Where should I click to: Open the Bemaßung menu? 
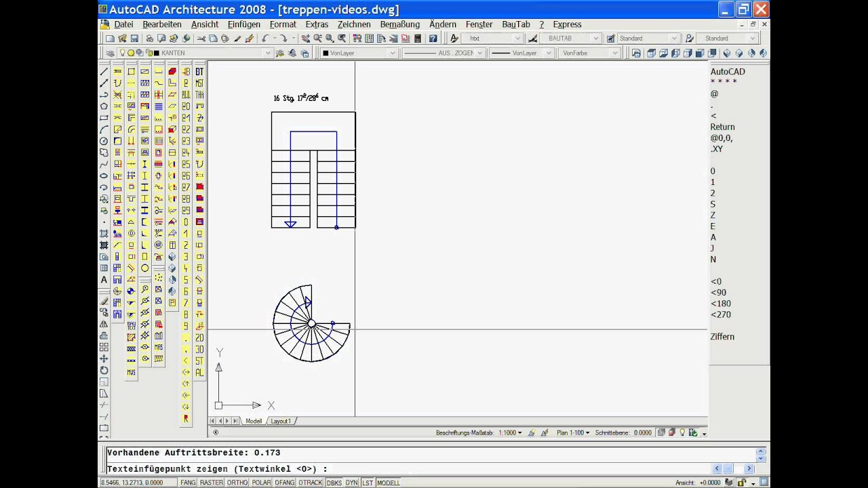tap(400, 24)
